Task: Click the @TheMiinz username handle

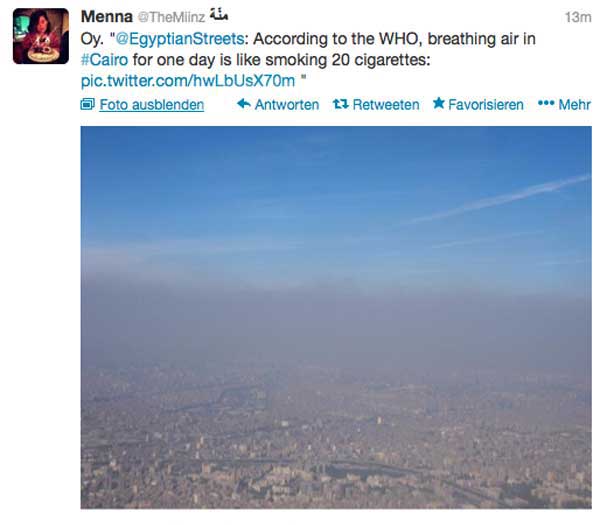Action: tap(171, 17)
